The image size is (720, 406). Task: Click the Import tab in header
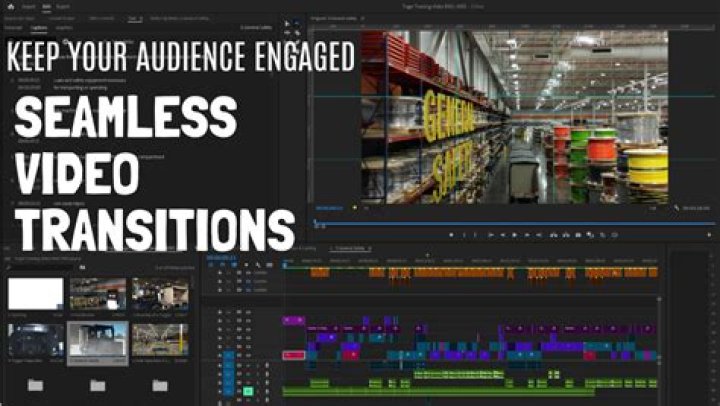(x=28, y=6)
